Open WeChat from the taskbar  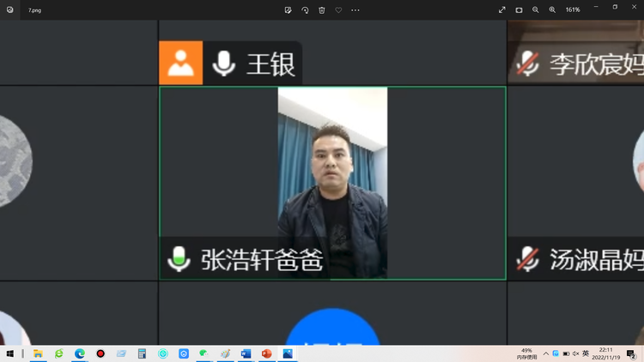tap(204, 353)
